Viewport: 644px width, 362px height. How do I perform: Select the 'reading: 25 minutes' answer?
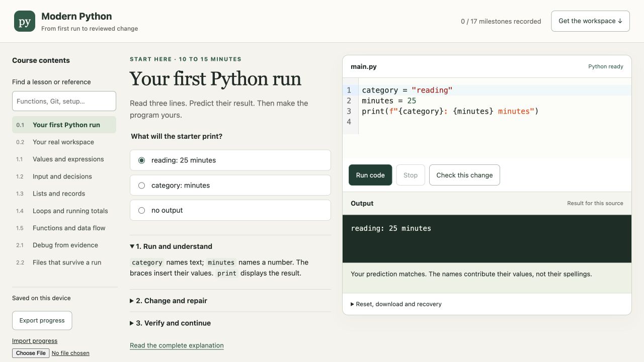[x=230, y=160]
